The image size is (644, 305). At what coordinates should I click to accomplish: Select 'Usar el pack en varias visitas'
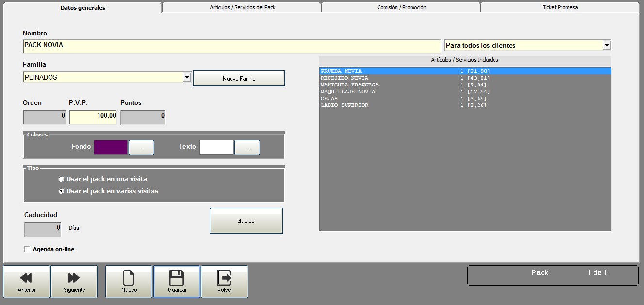pyautogui.click(x=62, y=191)
